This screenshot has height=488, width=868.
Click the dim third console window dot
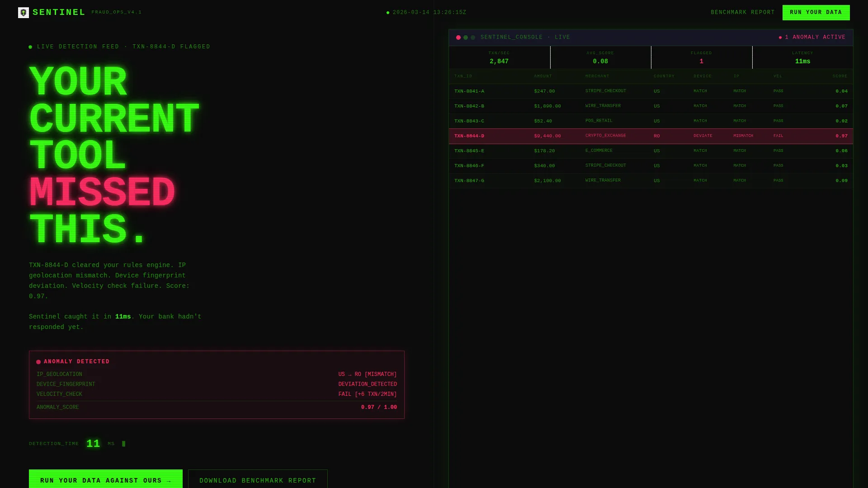(x=473, y=38)
